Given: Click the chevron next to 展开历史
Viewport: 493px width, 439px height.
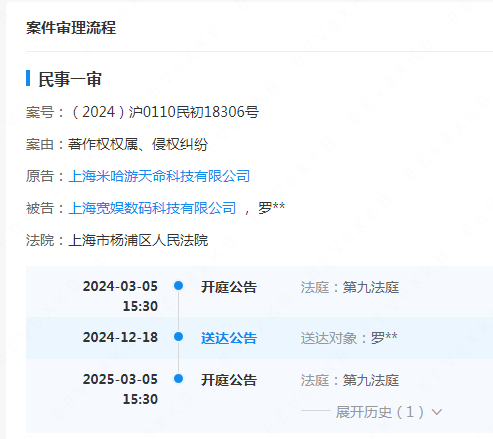Looking at the screenshot, I should (437, 412).
